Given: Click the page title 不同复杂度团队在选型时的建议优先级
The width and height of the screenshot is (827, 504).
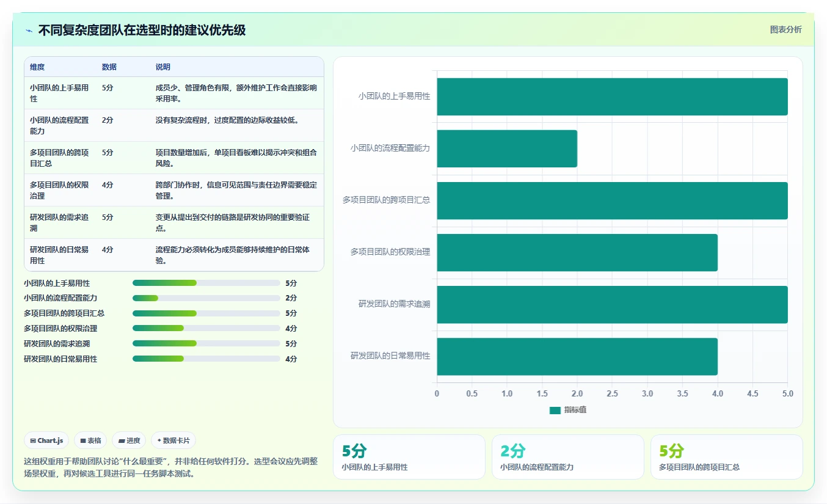Looking at the screenshot, I should (142, 31).
